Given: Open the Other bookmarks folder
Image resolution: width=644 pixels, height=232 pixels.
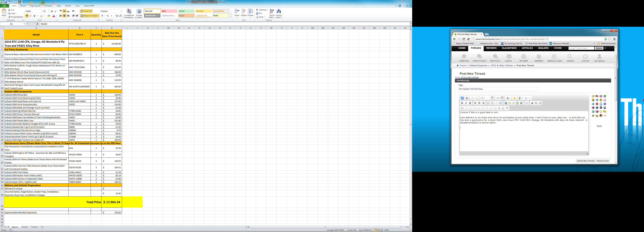Looking at the screenshot, I should tap(606, 43).
